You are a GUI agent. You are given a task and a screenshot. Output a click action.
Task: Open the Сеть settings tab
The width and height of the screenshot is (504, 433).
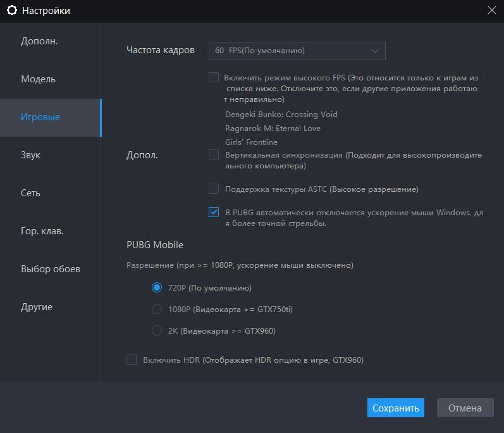click(30, 193)
